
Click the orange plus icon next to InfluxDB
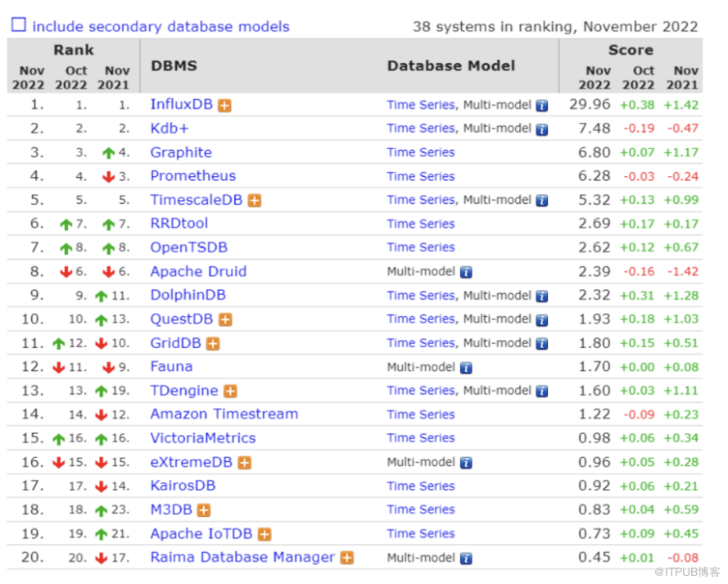pyautogui.click(x=224, y=106)
